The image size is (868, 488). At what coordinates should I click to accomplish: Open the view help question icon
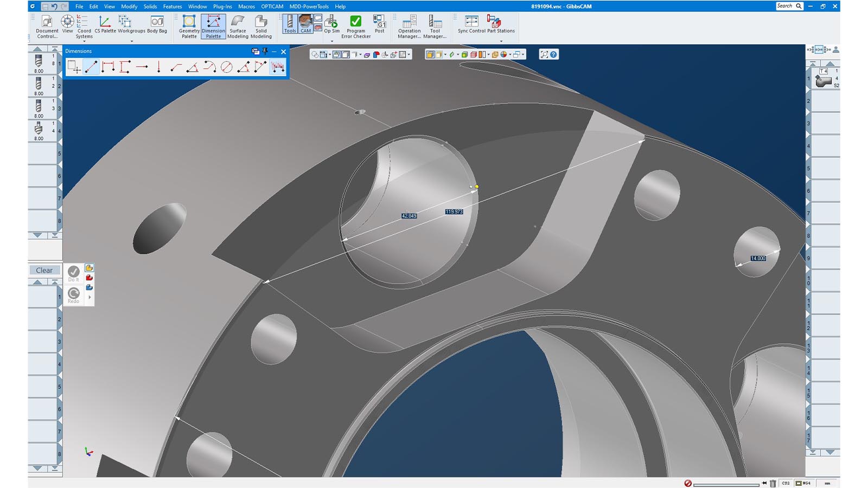coord(553,54)
